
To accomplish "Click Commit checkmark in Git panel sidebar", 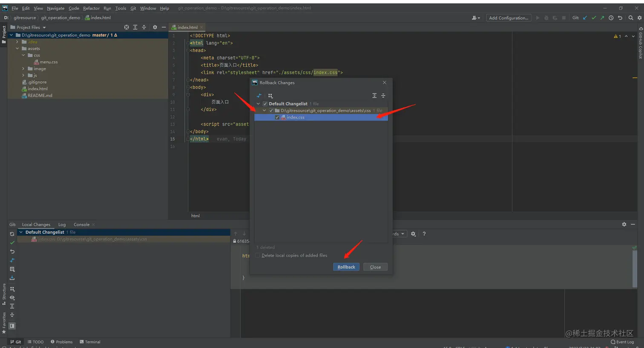I will coord(12,242).
